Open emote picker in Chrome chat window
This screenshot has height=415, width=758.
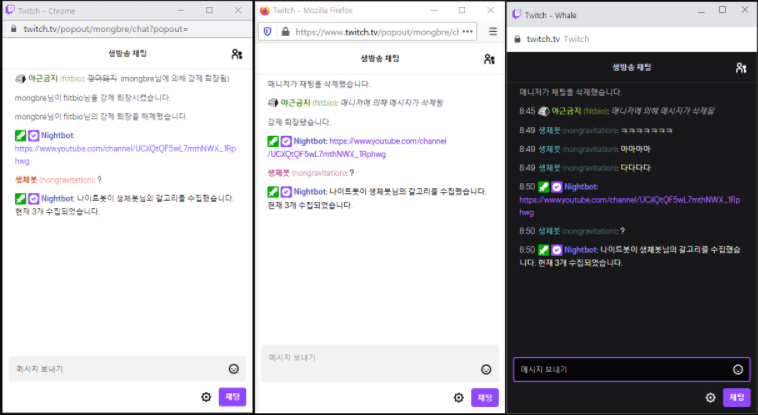point(233,369)
